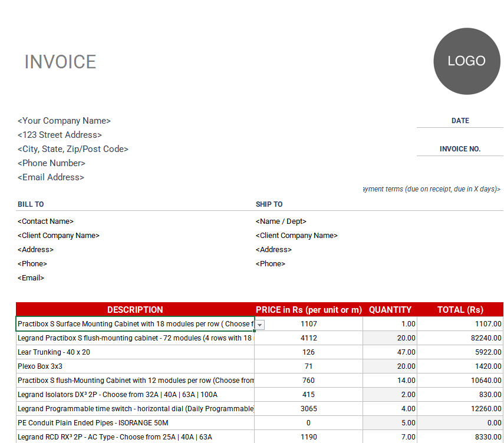Click the SHIP TO heading
The height and width of the screenshot is (443, 504).
point(269,204)
